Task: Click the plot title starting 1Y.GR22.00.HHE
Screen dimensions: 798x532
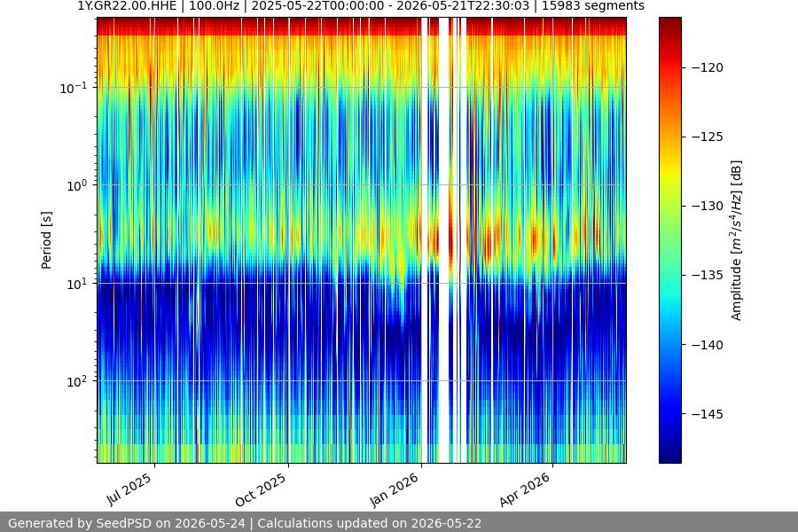Action: click(361, 6)
